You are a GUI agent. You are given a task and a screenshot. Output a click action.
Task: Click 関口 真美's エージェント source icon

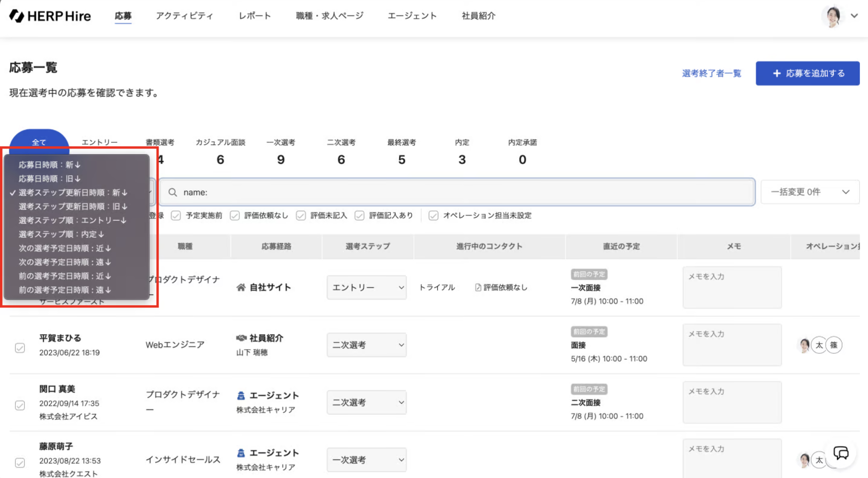point(241,395)
